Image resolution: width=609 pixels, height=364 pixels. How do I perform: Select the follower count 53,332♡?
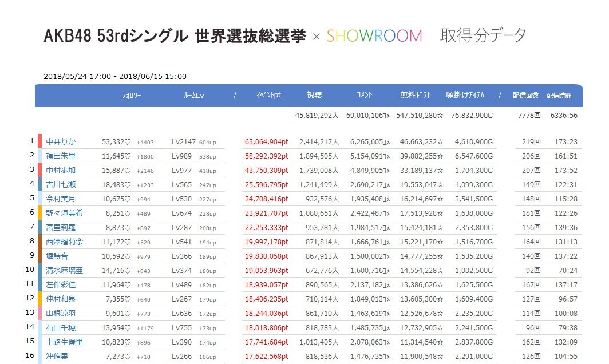tap(117, 142)
